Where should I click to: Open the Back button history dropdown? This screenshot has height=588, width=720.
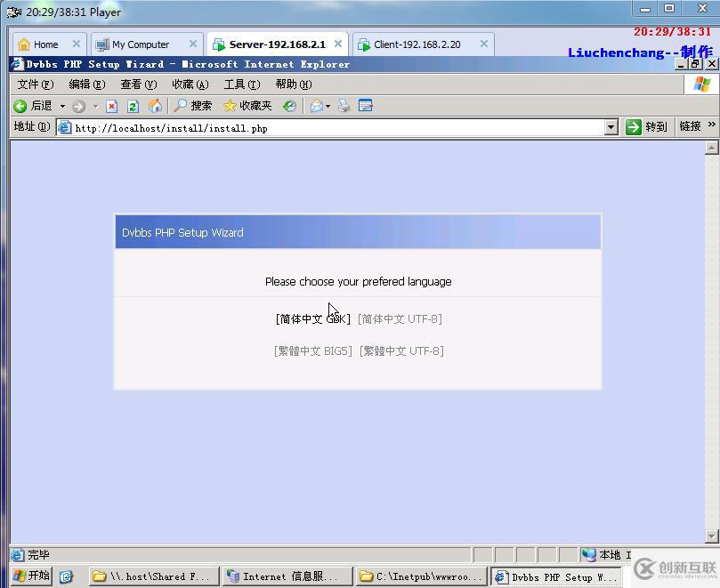click(62, 107)
